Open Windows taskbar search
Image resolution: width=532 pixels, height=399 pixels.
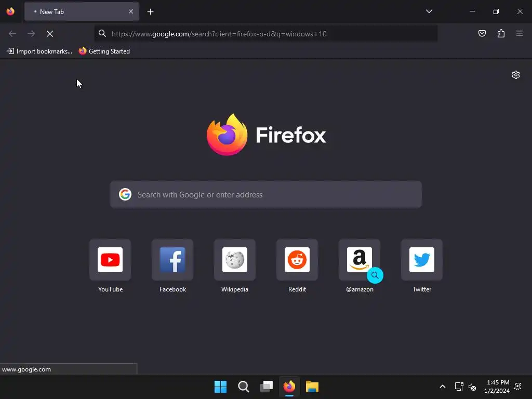click(x=243, y=387)
